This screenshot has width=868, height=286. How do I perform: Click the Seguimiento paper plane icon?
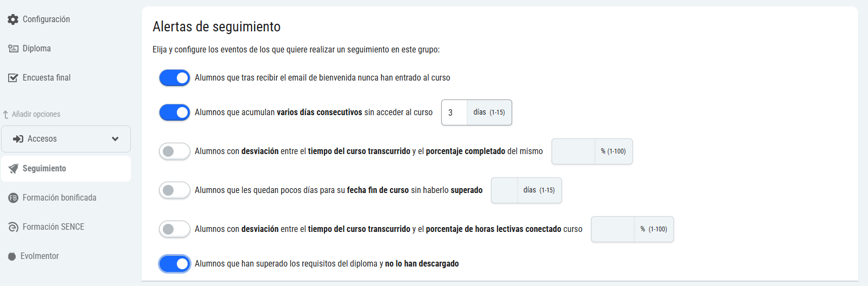[14, 169]
